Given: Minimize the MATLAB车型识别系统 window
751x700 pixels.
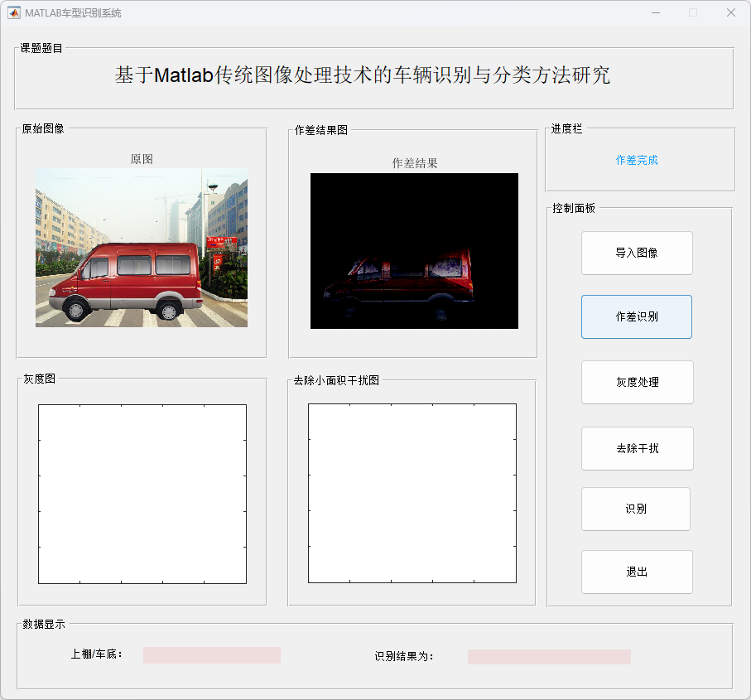Looking at the screenshot, I should coord(656,12).
